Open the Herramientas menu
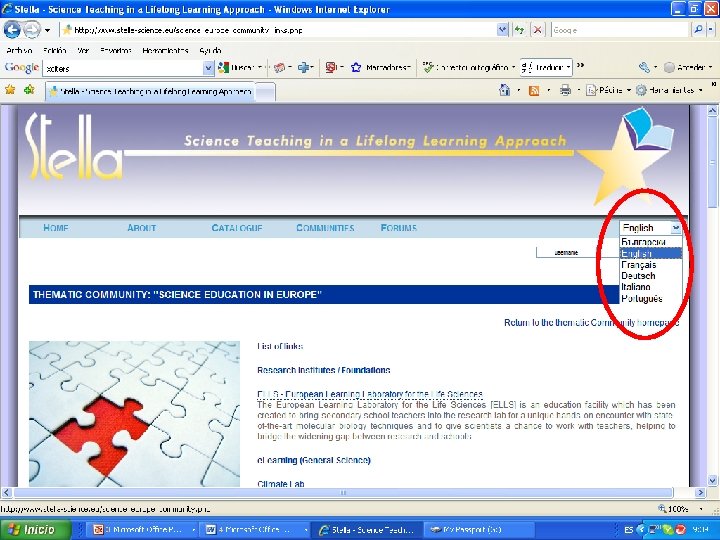Image resolution: width=720 pixels, height=540 pixels. click(165, 51)
